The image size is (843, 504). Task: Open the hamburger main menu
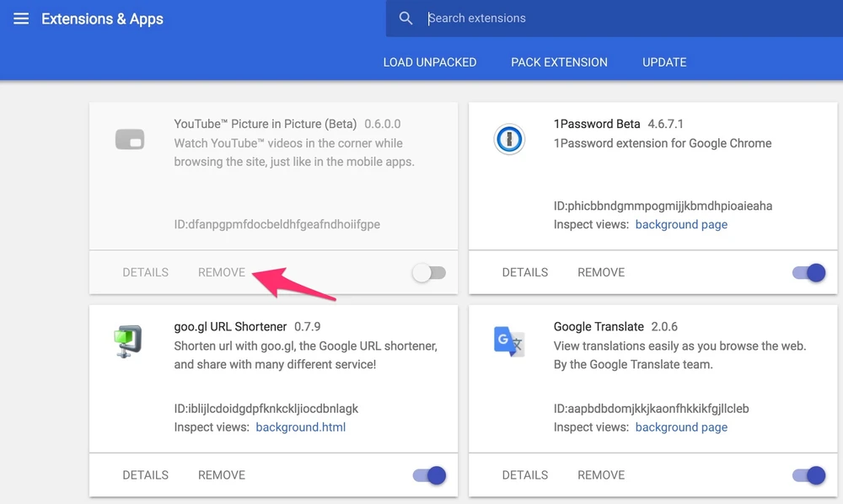pos(22,19)
